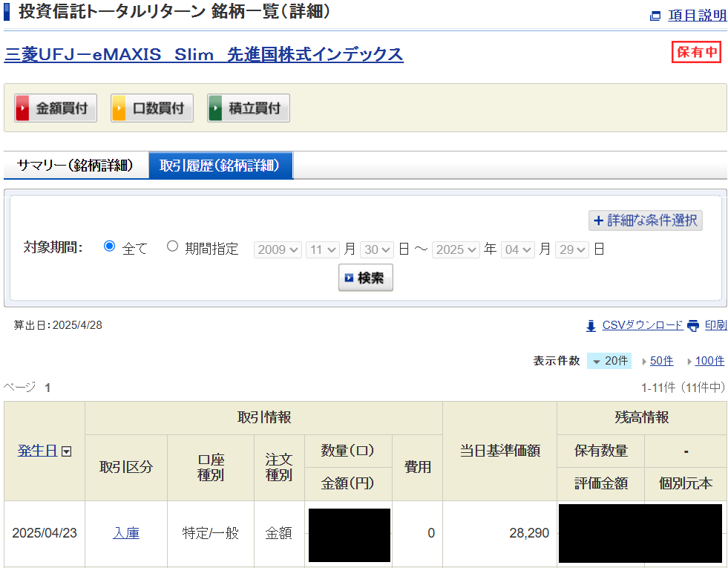The image size is (728, 568).
Task: Click the 検索 search button
Action: [x=365, y=278]
